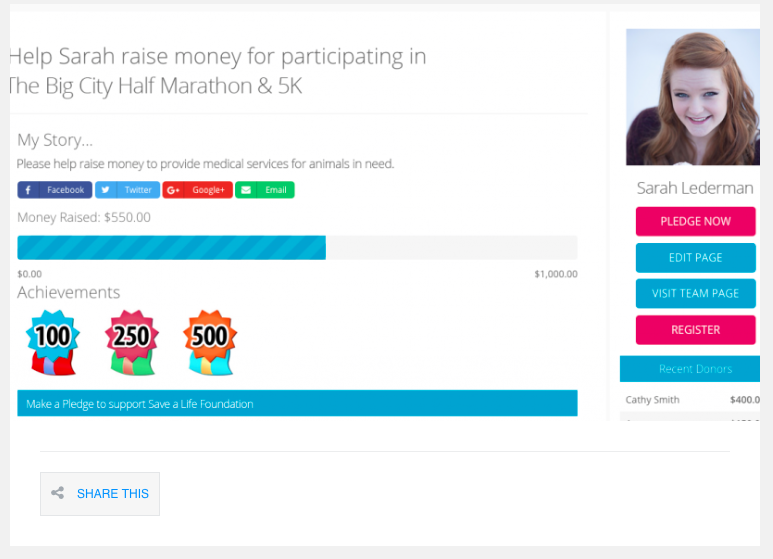Viewport: 773px width, 559px height.
Task: Click Sarah Lederman's profile photo
Action: tap(691, 97)
